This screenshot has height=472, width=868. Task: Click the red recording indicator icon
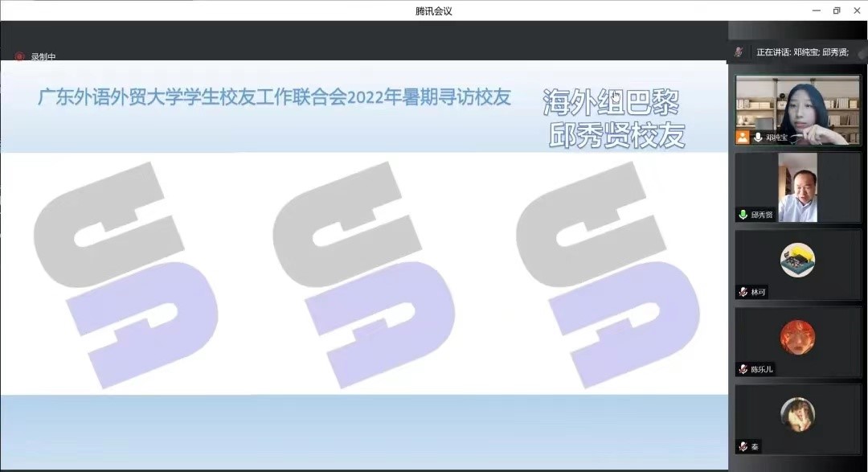pos(19,57)
